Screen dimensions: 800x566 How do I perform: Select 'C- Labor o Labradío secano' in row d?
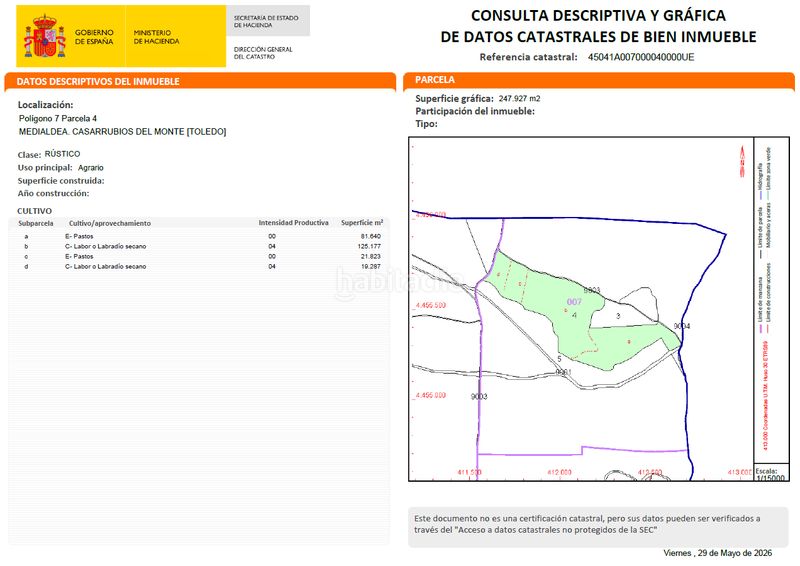pyautogui.click(x=106, y=266)
